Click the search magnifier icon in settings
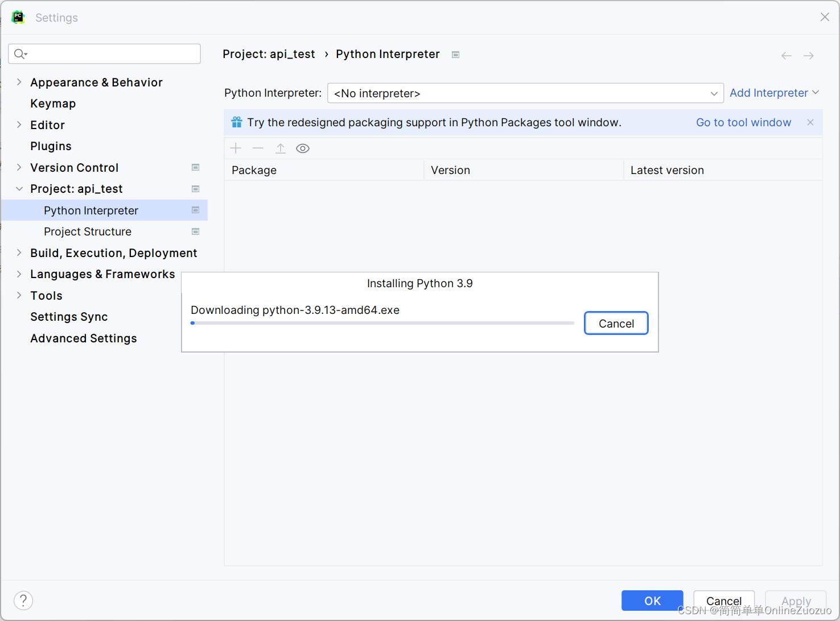The width and height of the screenshot is (840, 621). [20, 53]
